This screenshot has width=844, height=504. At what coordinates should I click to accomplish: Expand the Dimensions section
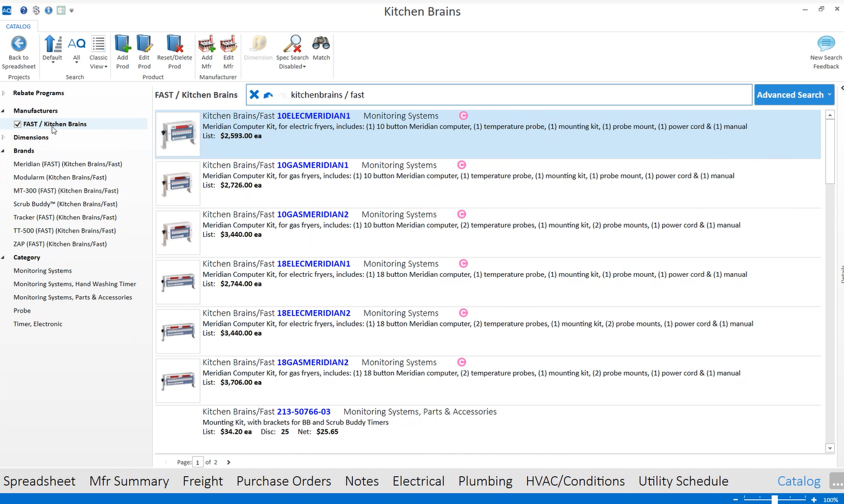[4, 138]
